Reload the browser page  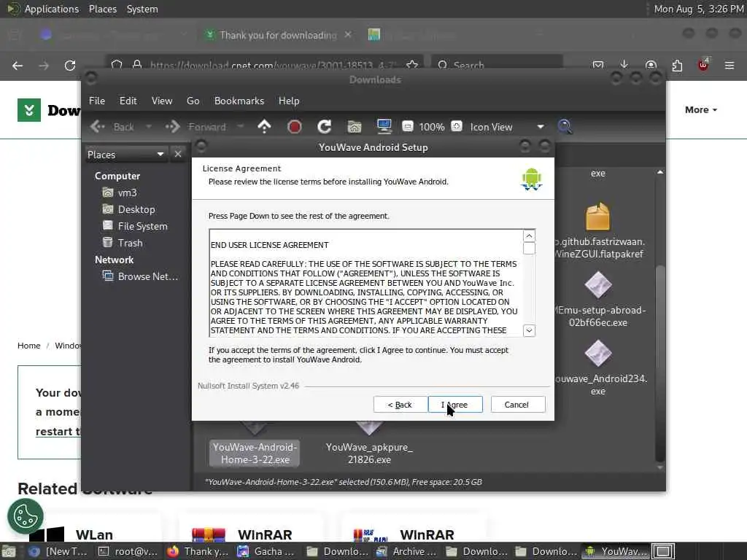coord(70,66)
